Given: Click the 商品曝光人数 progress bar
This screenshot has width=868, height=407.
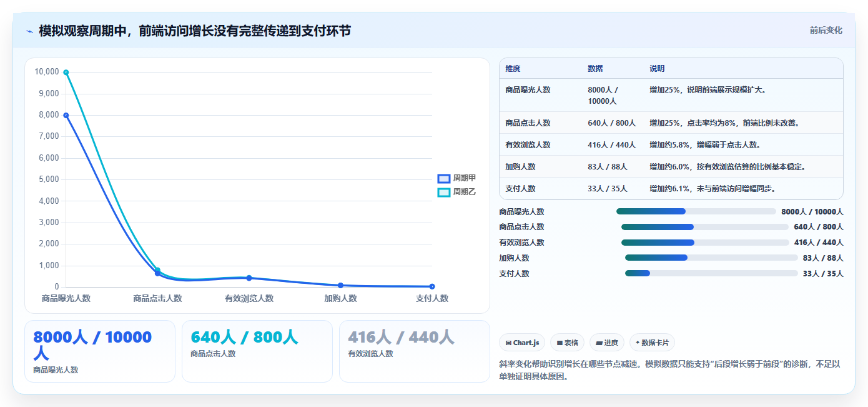Looking at the screenshot, I should coord(696,211).
